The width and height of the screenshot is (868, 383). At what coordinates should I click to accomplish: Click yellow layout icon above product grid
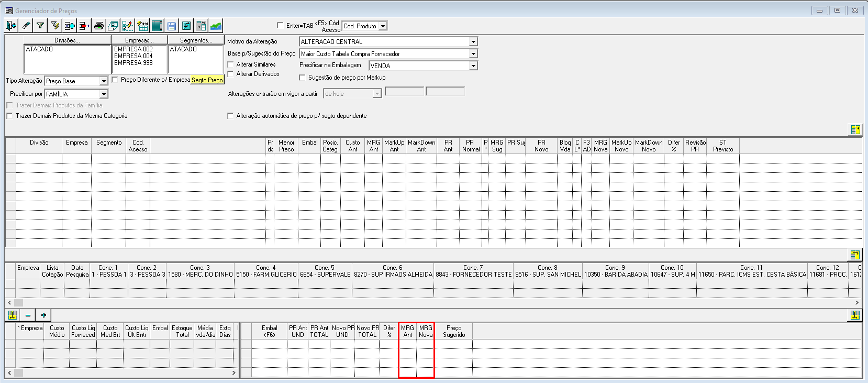(855, 130)
